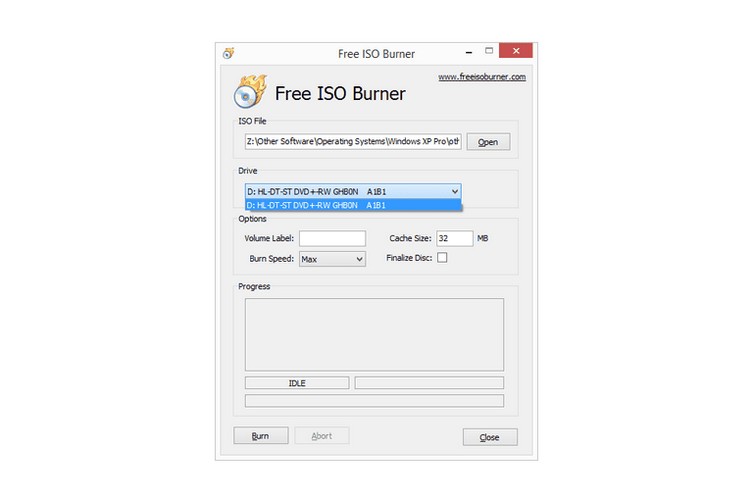Close window with the red X button
Viewport: 753px width, 502px height.
(x=516, y=50)
